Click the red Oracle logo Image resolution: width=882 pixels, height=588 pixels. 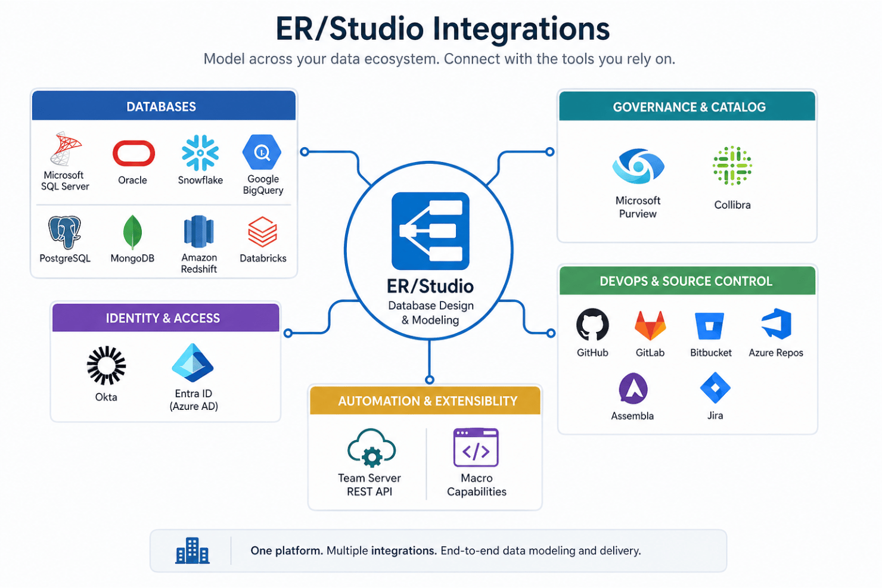(133, 153)
